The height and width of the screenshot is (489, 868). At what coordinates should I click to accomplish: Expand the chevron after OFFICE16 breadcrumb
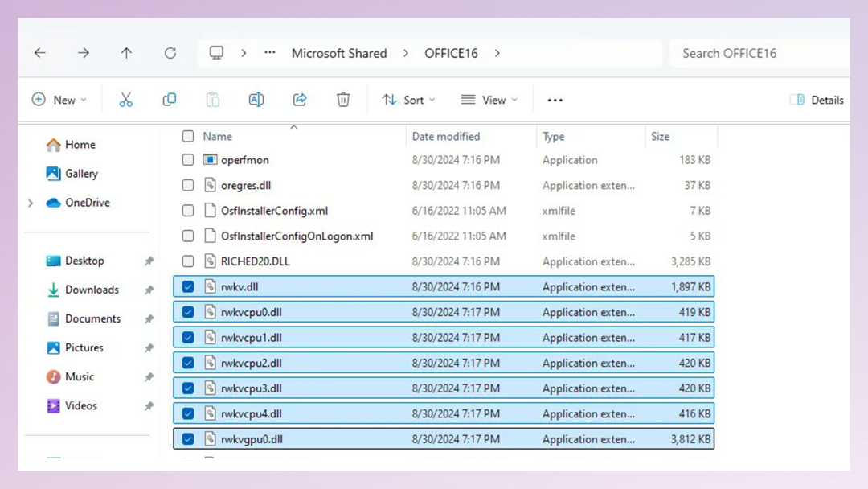point(497,53)
